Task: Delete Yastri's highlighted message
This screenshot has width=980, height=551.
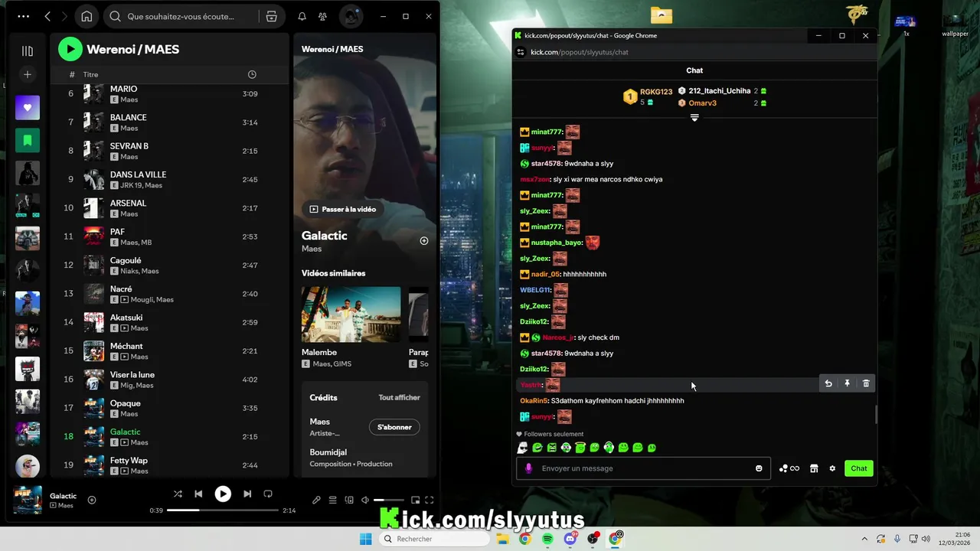Action: [x=866, y=383]
